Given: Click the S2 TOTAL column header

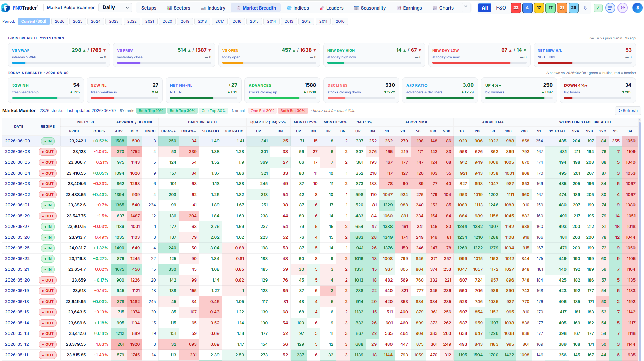Looking at the screenshot, I should coord(557,131).
